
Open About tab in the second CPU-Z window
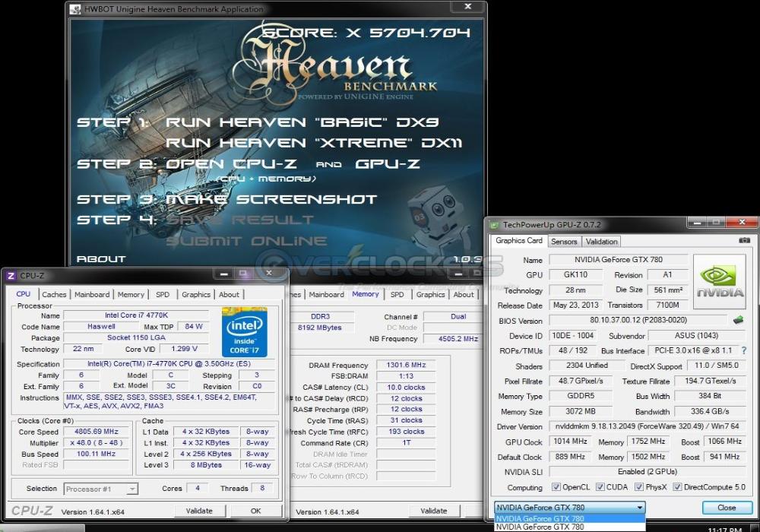pos(464,295)
